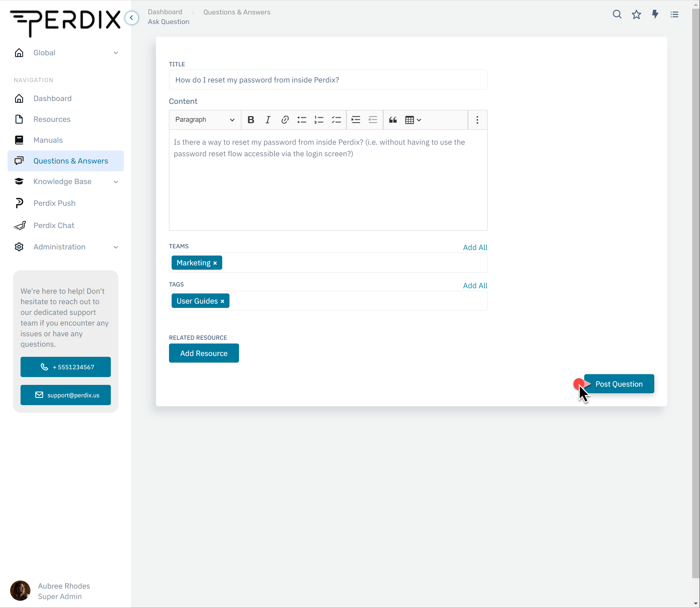Click the Add Resource button

click(204, 353)
